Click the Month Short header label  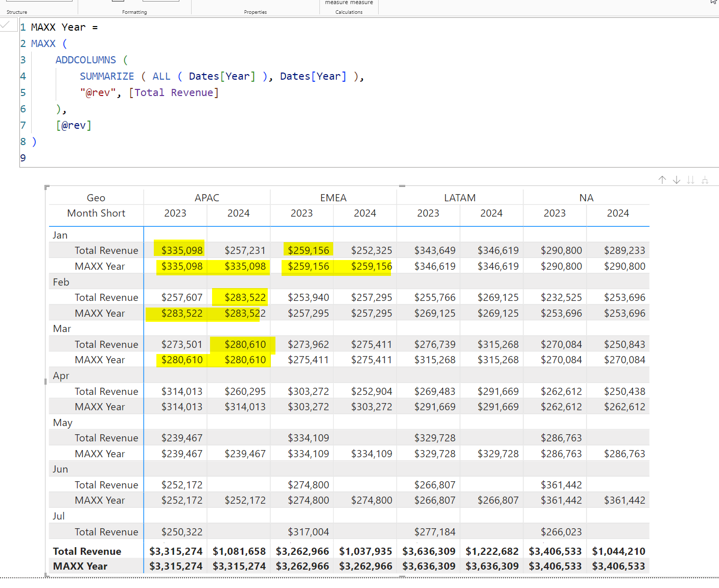(96, 213)
